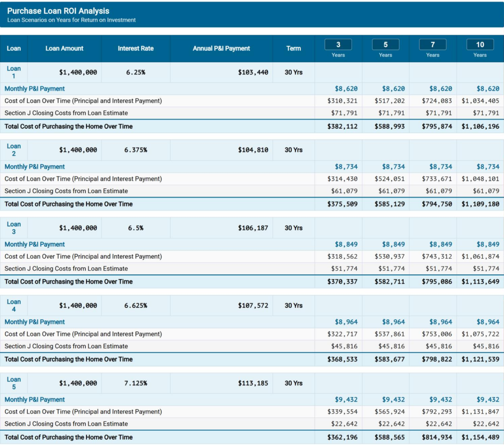The width and height of the screenshot is (504, 445).
Task: Click Loan 4's 7-year monthly payment $8,964
Action: click(441, 322)
